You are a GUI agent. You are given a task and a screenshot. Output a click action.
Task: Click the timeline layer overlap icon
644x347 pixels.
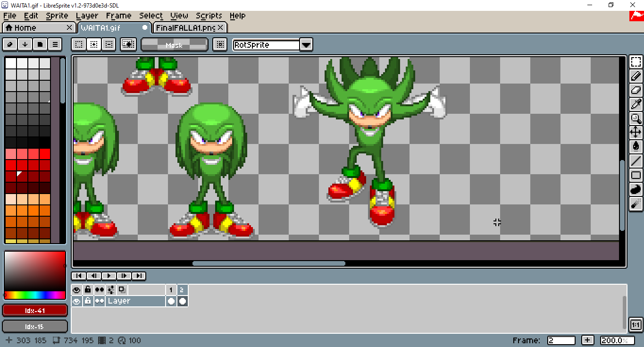pos(122,289)
